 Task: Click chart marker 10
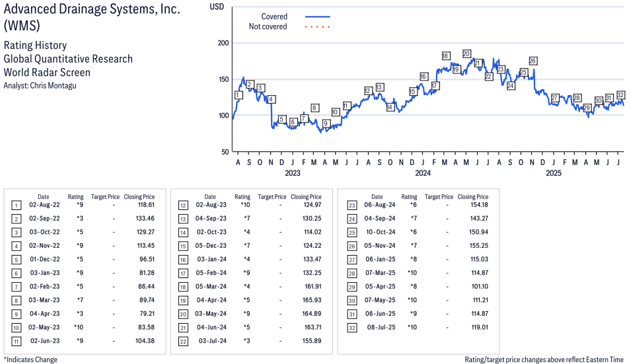(335, 112)
